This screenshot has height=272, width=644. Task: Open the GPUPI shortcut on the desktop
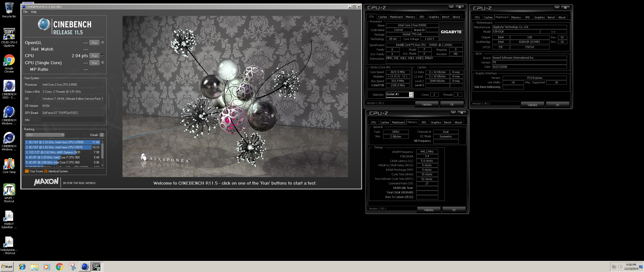pos(9,193)
